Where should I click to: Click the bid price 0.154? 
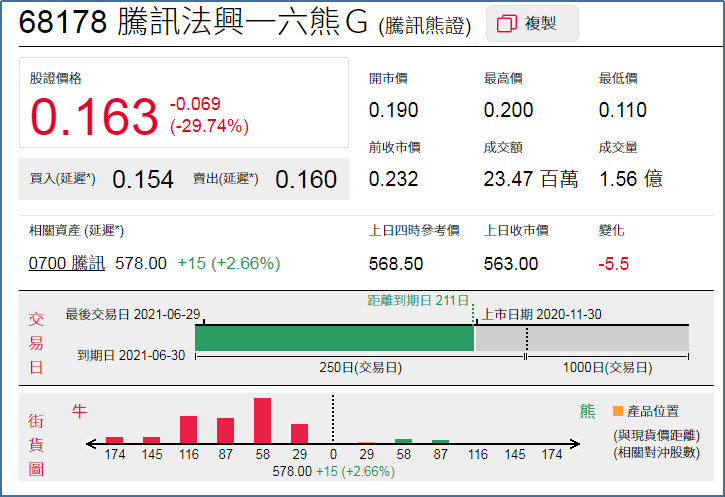point(143,179)
